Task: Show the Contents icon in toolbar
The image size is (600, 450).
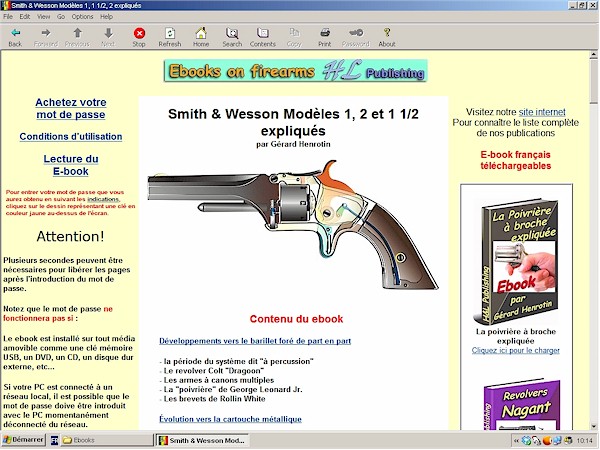Action: coord(263,33)
